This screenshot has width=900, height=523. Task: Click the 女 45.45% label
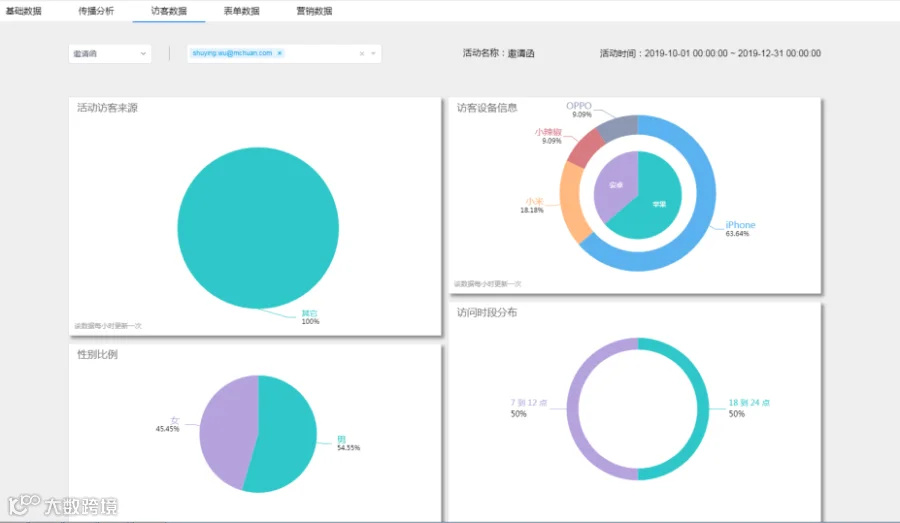[x=168, y=424]
